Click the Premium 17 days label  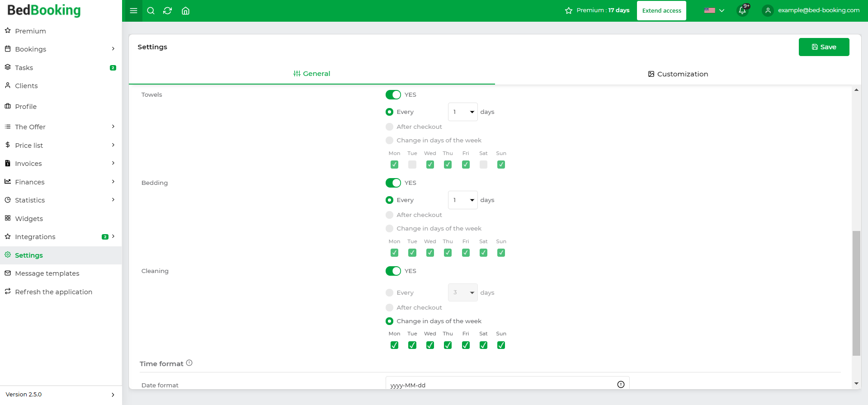[603, 10]
